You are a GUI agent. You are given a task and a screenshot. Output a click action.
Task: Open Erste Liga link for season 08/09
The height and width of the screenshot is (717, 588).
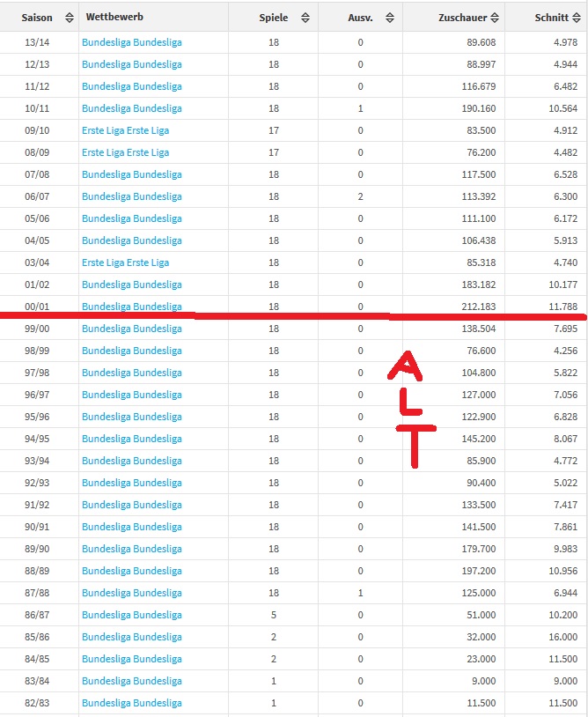pyautogui.click(x=125, y=152)
